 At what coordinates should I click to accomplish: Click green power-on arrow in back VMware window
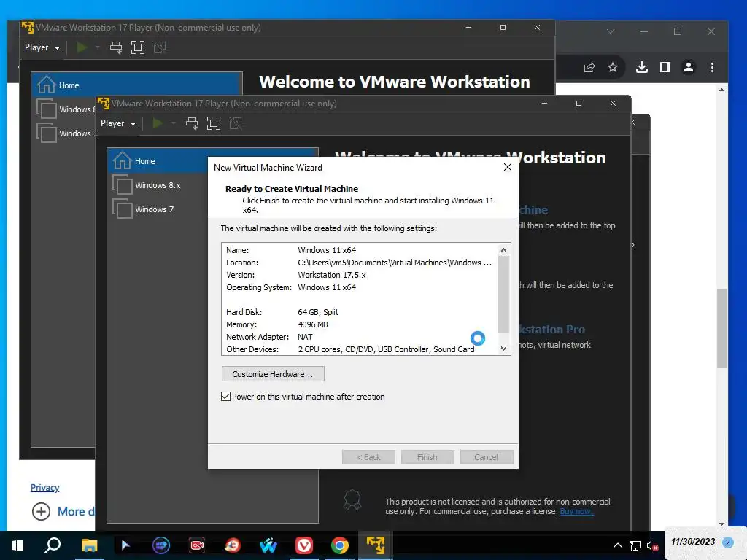pos(82,47)
